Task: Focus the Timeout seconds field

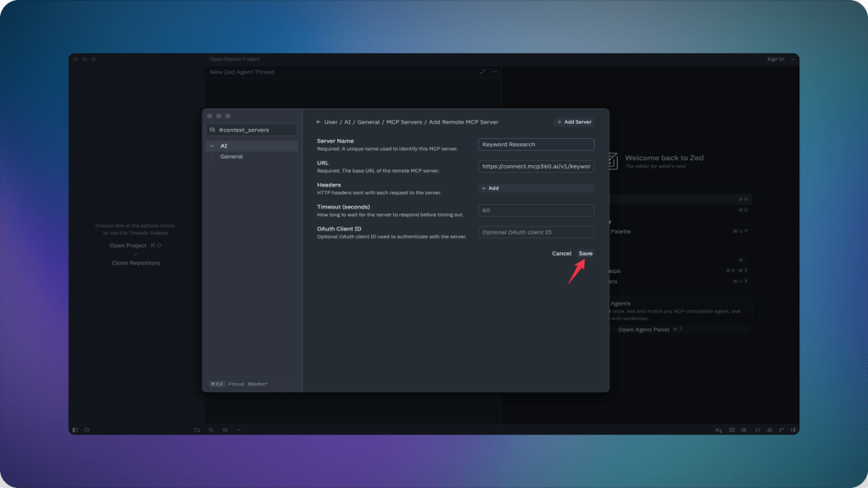Action: pos(536,211)
